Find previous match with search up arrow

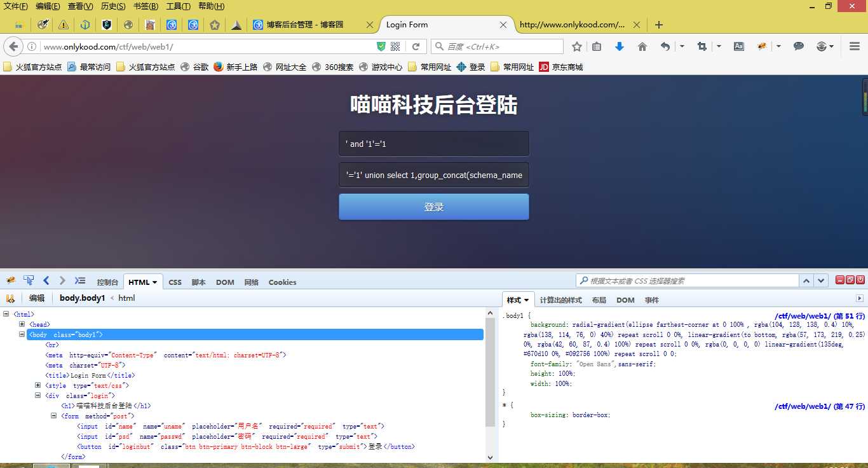pyautogui.click(x=806, y=280)
